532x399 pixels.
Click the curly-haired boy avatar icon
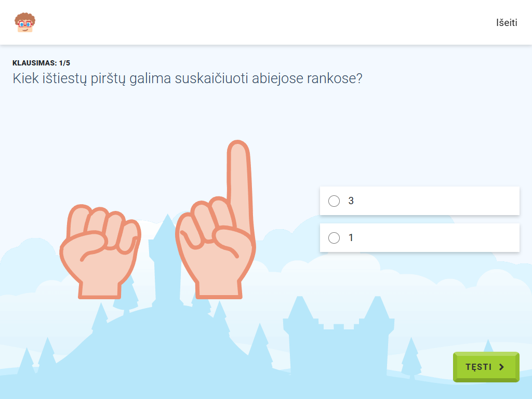tap(25, 22)
